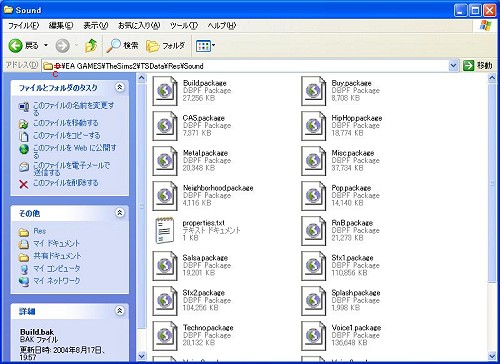This screenshot has height=364, width=500.
Task: Open the Search (検索) magnifier button
Action: (122, 46)
